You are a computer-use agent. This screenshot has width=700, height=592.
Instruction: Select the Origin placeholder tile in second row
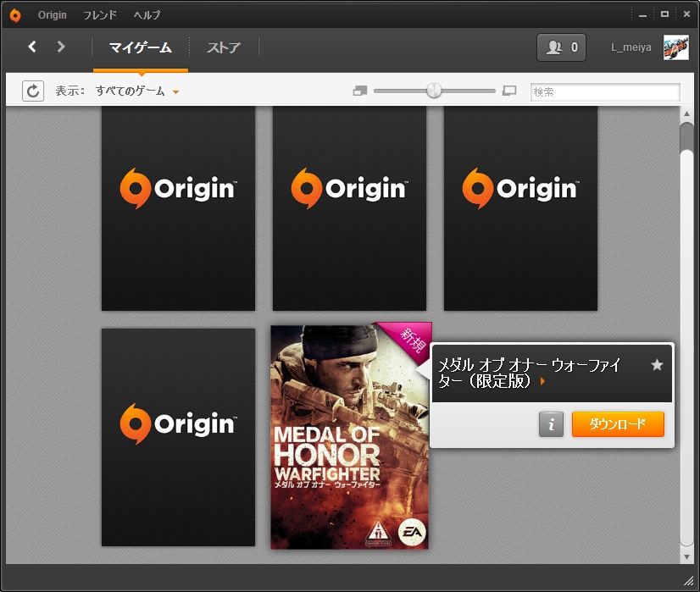click(x=178, y=437)
